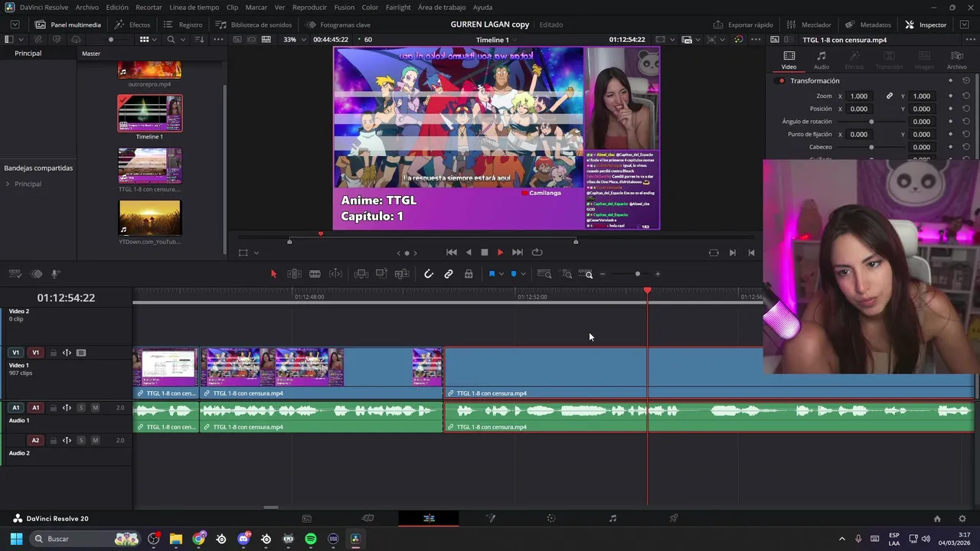Click the timeline zoom-out minus button
Screen dimensions: 980x551
[603, 274]
